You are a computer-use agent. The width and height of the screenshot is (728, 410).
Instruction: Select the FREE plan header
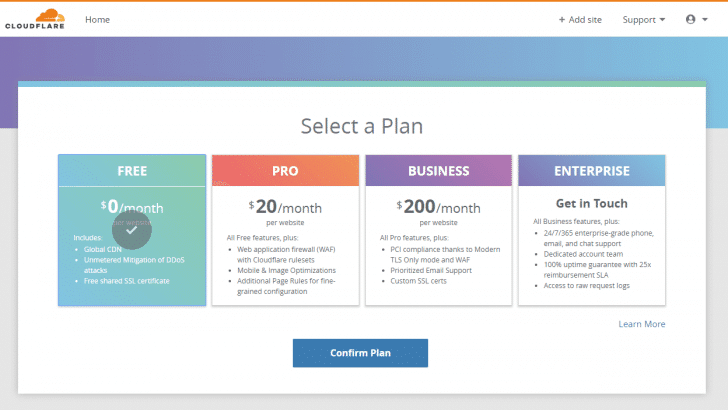132,171
